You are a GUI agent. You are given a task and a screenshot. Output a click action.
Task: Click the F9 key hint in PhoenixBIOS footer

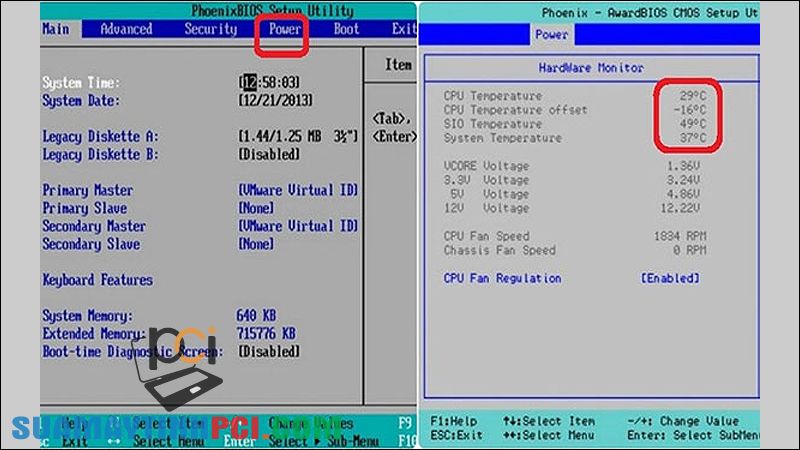pyautogui.click(x=404, y=423)
